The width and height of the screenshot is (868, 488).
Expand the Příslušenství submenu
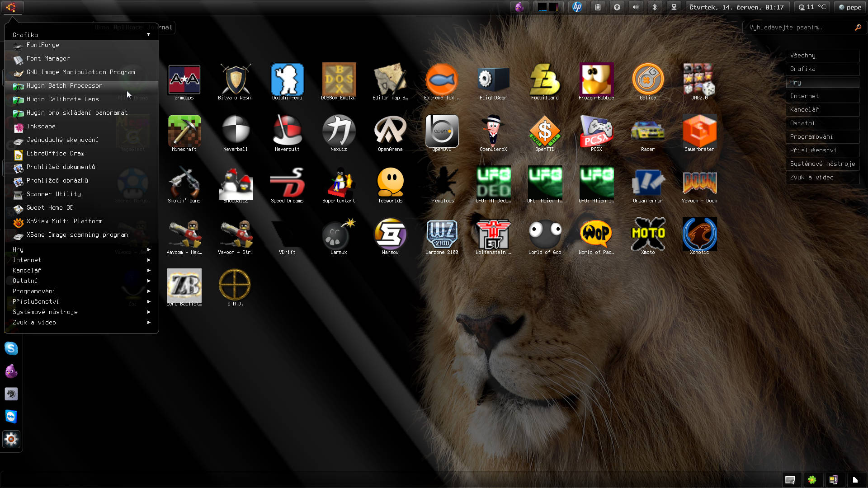coord(81,301)
